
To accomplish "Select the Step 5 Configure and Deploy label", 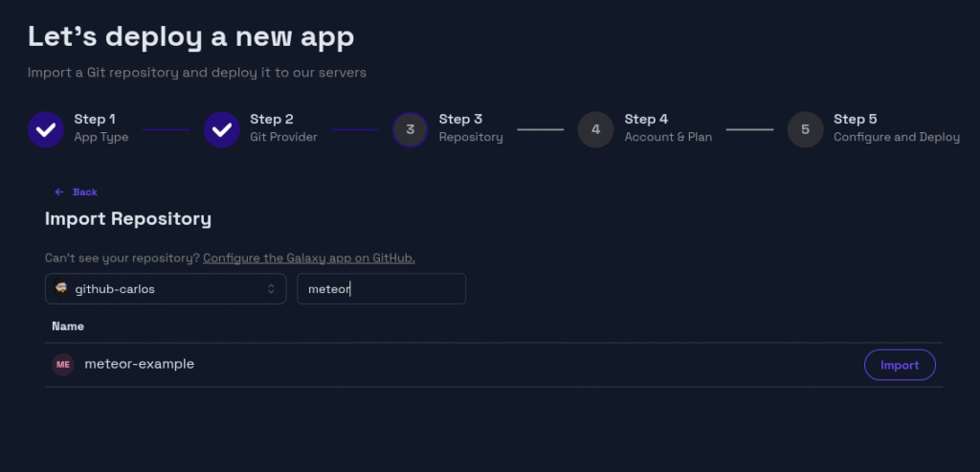I will (896, 137).
